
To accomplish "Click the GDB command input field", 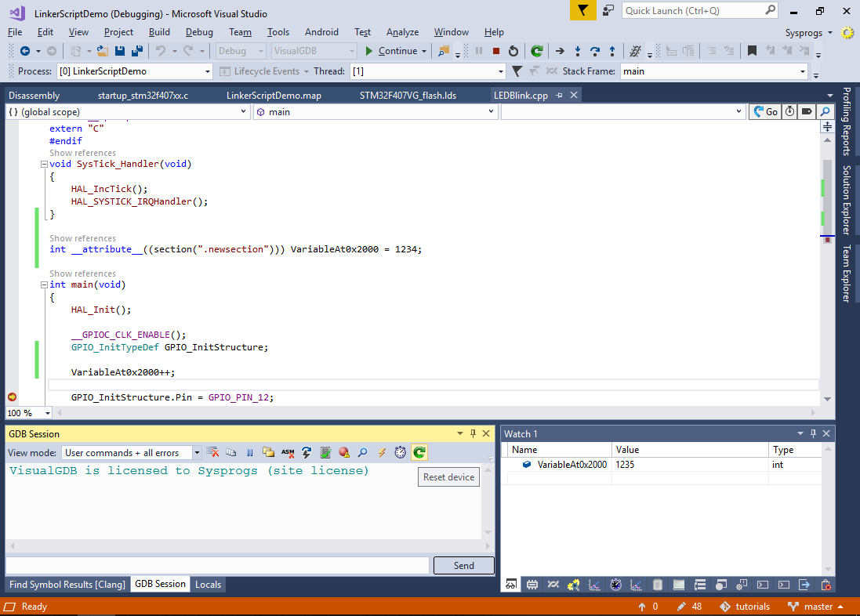I will [217, 565].
